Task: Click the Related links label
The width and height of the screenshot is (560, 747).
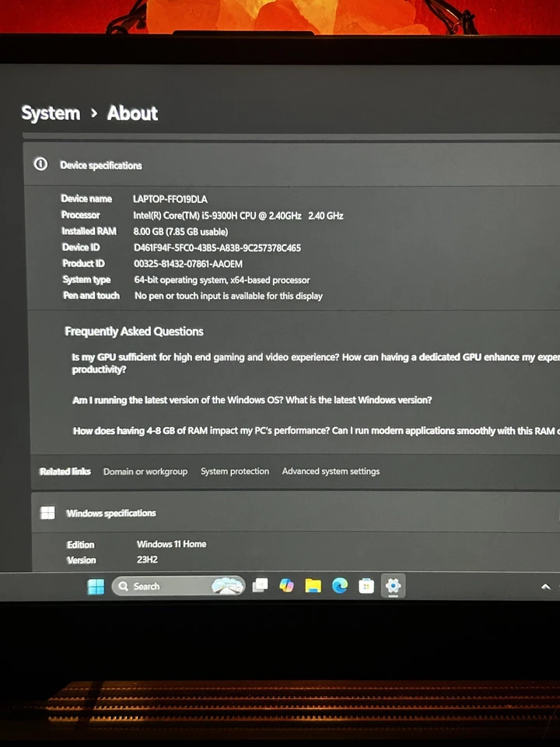Action: click(x=65, y=472)
